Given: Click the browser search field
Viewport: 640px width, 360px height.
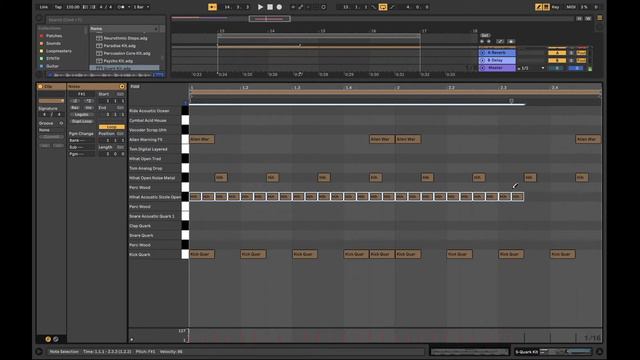Looking at the screenshot, I should pyautogui.click(x=105, y=20).
